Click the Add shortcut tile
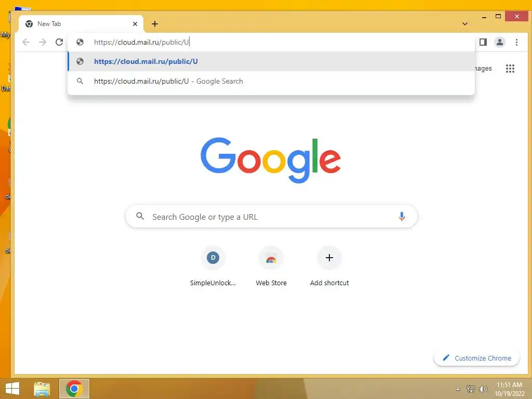 pyautogui.click(x=329, y=267)
